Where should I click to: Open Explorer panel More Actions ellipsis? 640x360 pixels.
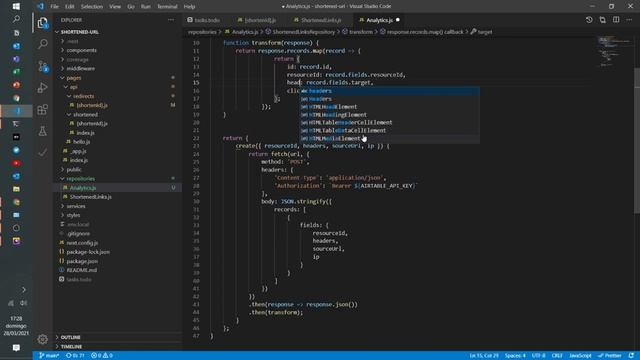tap(171, 20)
